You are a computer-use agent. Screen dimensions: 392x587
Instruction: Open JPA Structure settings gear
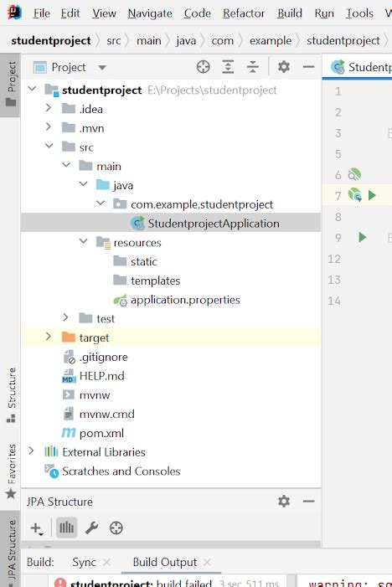point(284,501)
